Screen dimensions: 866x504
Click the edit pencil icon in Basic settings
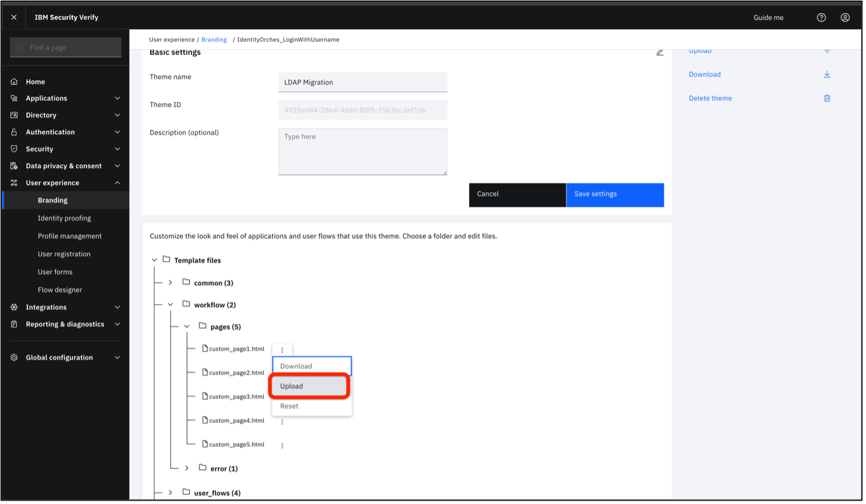[x=660, y=52]
